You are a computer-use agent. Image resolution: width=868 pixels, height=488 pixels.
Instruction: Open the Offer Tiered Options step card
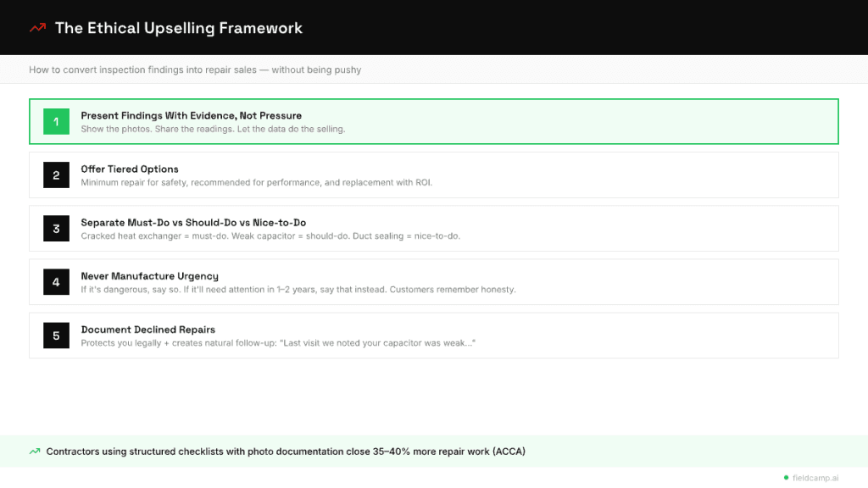coord(434,175)
